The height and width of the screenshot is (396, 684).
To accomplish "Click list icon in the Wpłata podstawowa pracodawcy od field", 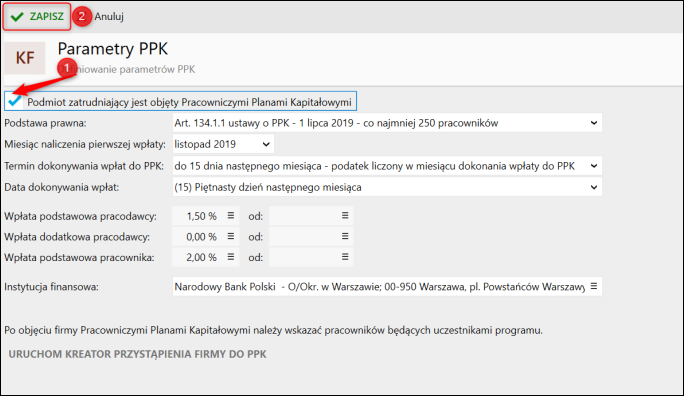I will 345,215.
